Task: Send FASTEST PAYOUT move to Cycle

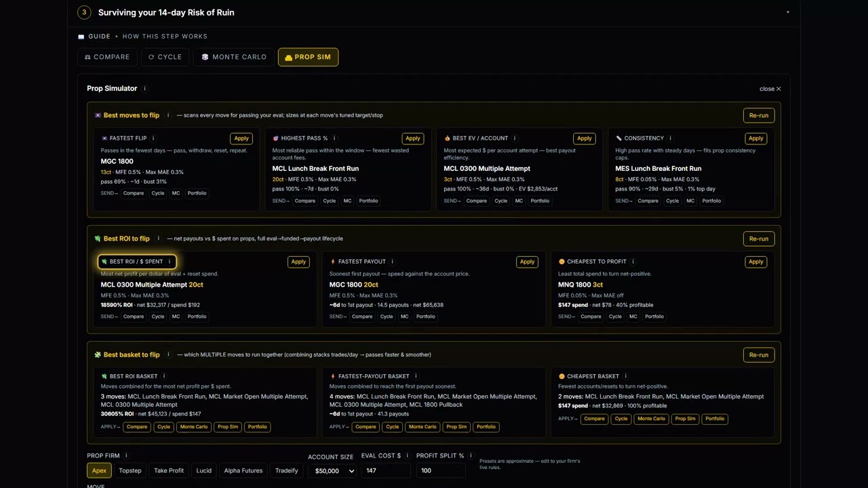Action: [387, 317]
